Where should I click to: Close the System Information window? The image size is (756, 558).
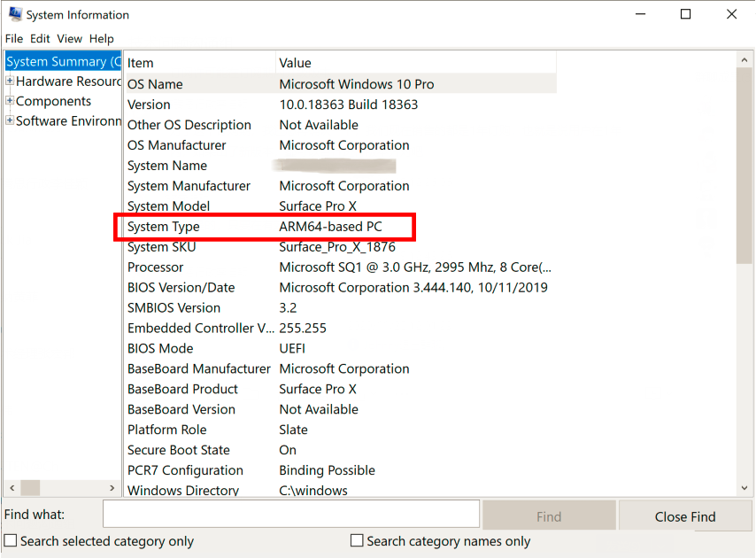731,14
